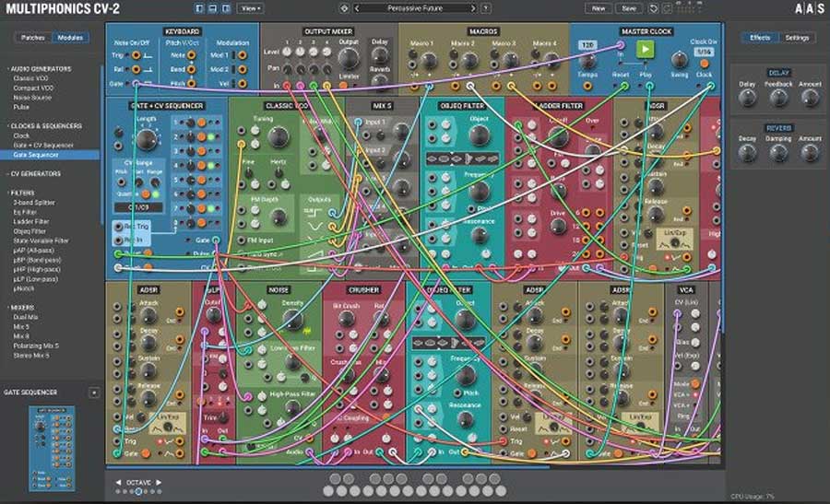This screenshot has width=830, height=504.
Task: Click the module list vertical scrollbar
Action: [101, 144]
